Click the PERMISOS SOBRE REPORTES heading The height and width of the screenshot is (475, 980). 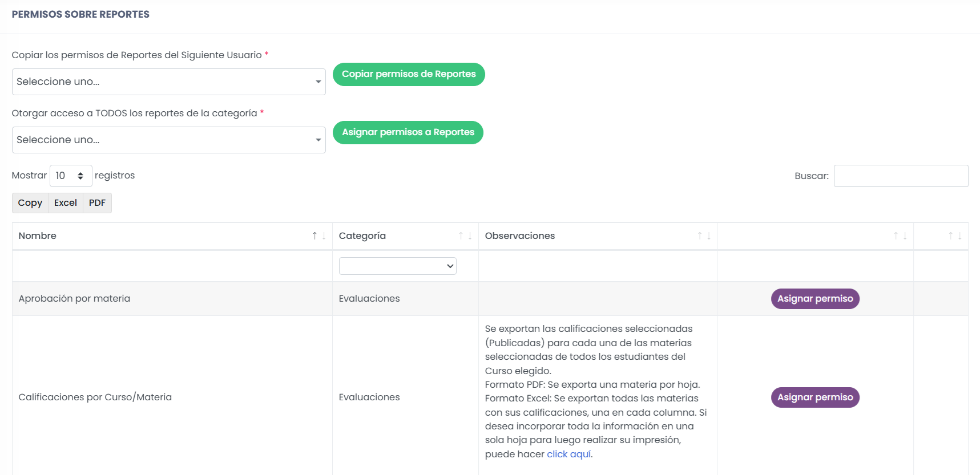80,14
